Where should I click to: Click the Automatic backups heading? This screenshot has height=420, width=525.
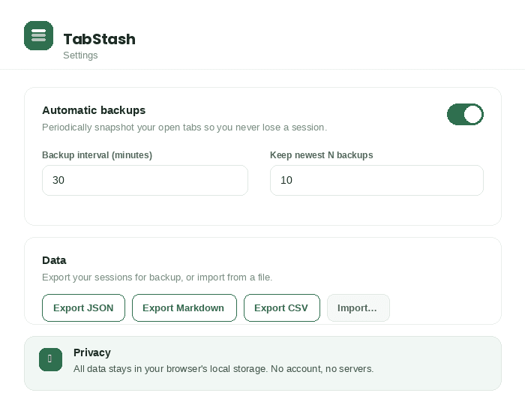(94, 110)
